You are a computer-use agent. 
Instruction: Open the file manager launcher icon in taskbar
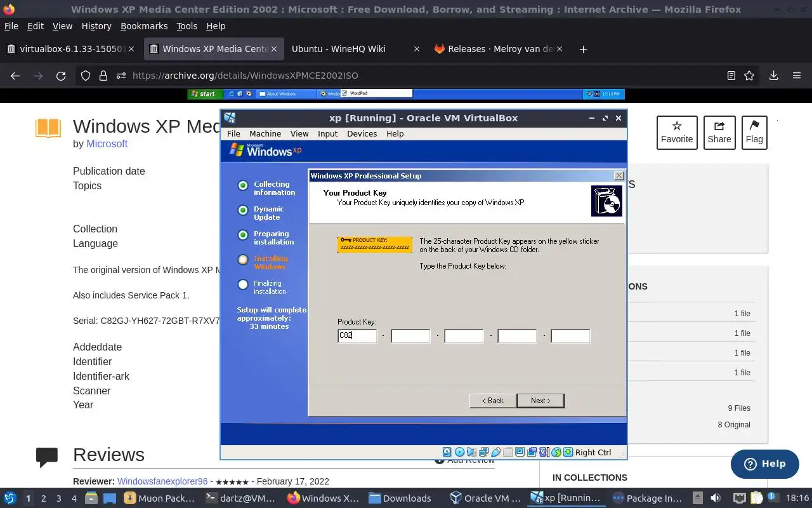[x=90, y=498]
